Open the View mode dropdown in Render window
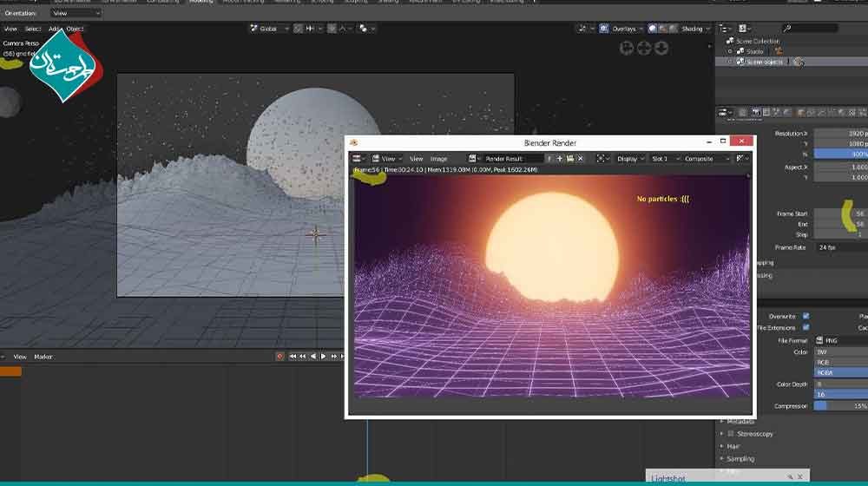 (x=386, y=159)
